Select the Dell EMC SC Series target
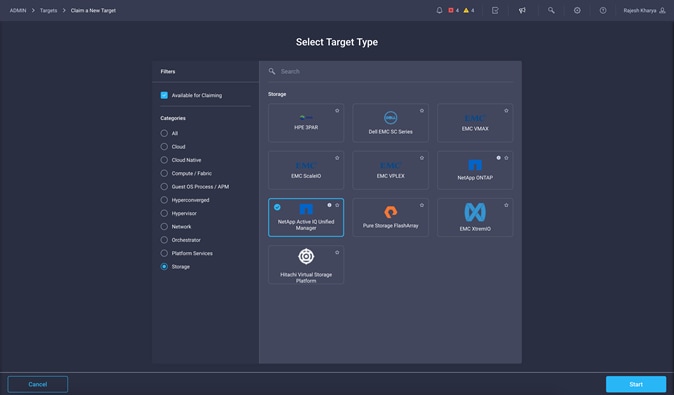 pos(390,123)
